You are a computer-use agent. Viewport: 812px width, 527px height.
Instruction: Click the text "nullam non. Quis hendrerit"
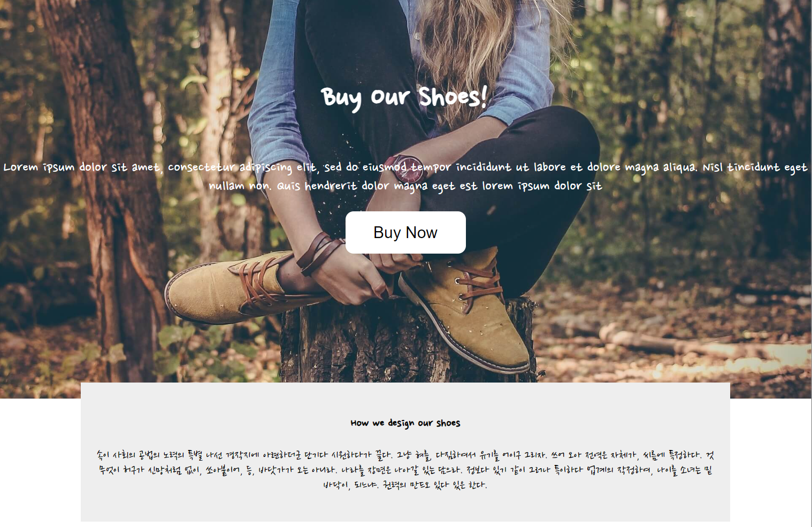pyautogui.click(x=283, y=186)
